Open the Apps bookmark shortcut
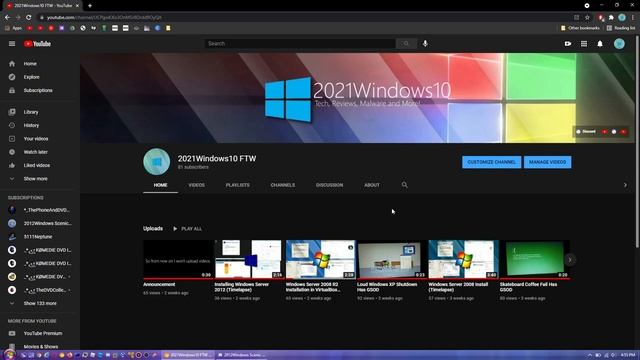The height and width of the screenshot is (360, 640). coord(13,28)
